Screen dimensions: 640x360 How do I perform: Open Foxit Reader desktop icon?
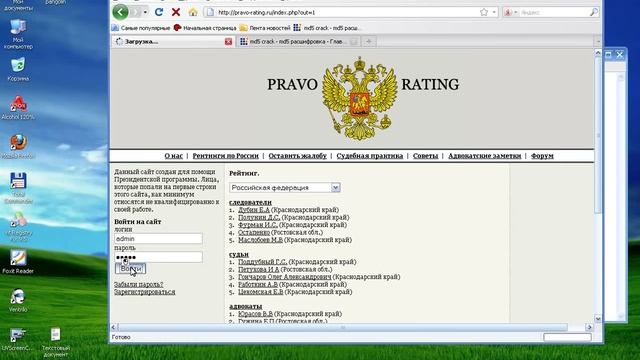pyautogui.click(x=18, y=262)
